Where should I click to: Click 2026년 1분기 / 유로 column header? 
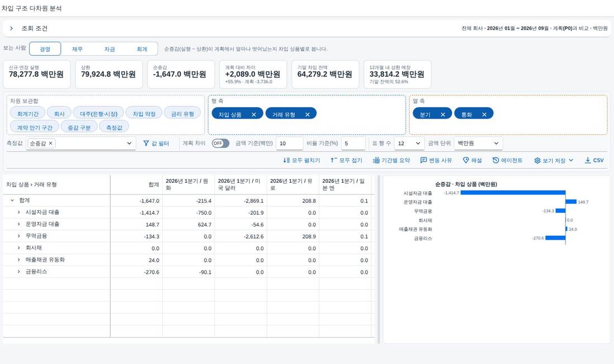(x=293, y=185)
